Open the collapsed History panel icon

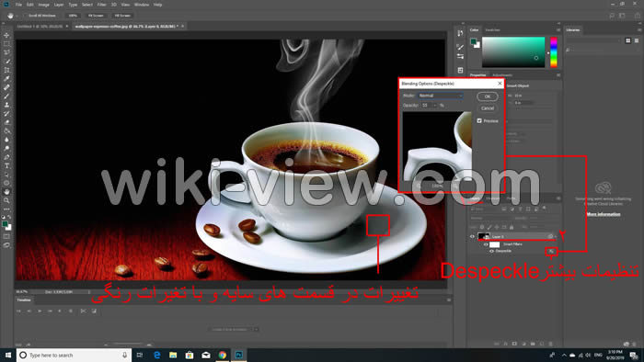pyautogui.click(x=460, y=33)
